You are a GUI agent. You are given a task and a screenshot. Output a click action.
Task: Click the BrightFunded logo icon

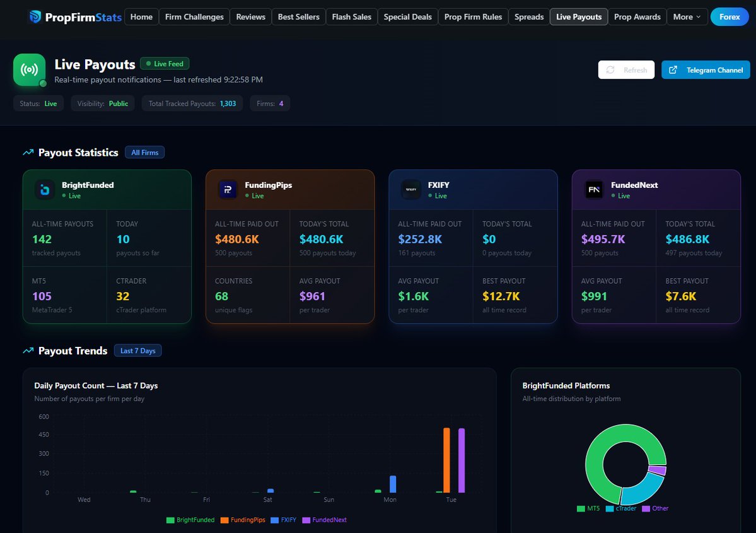(45, 190)
